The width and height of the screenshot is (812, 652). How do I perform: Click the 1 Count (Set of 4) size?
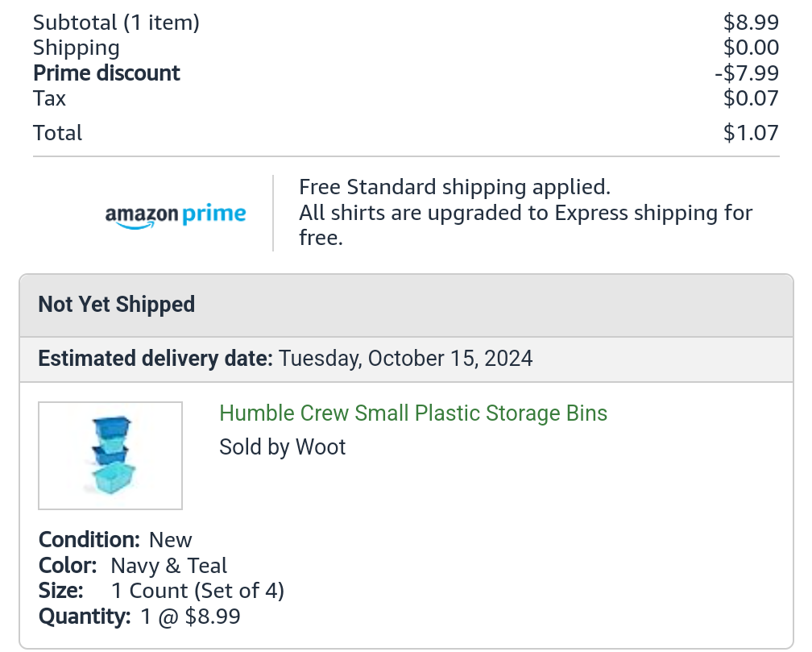click(197, 591)
